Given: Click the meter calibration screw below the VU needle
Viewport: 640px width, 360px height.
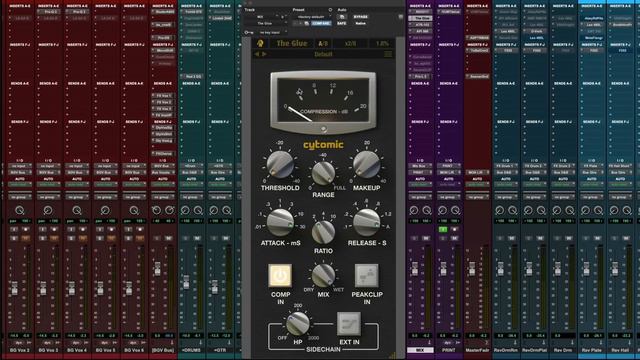Looking at the screenshot, I should pyautogui.click(x=324, y=129).
